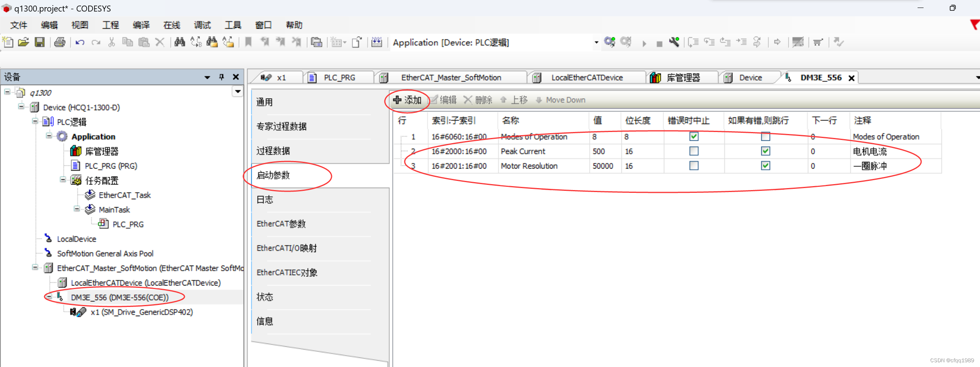This screenshot has width=980, height=367.
Task: Toggle 如果有错,则跳行 for Peak Current row
Action: tap(765, 151)
